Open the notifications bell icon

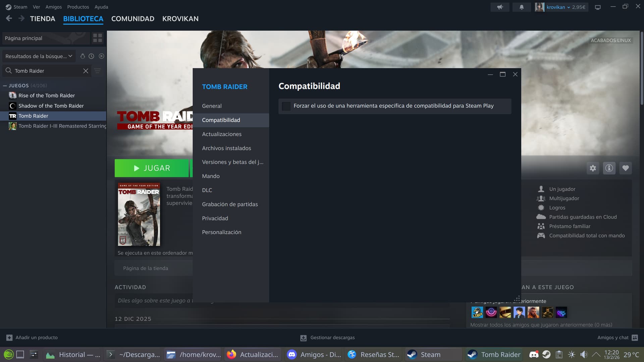[522, 7]
